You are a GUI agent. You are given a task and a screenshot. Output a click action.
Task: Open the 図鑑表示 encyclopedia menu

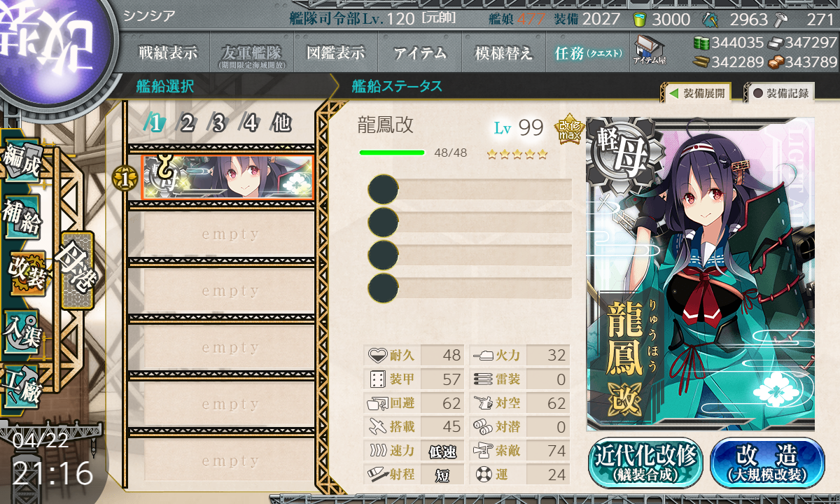[336, 52]
